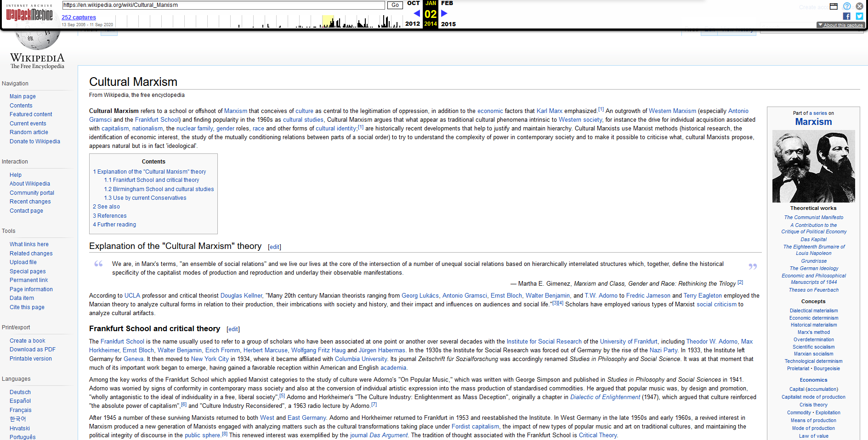Screen dimensions: 868x440
Task: Open Grundrisse link
Action: (813, 261)
